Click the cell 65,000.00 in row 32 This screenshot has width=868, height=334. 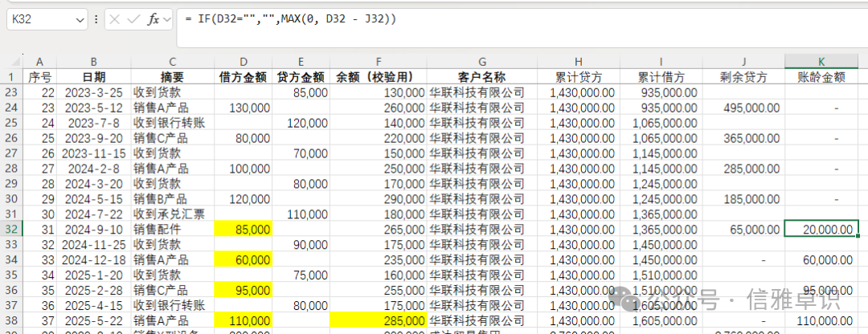[x=743, y=228]
